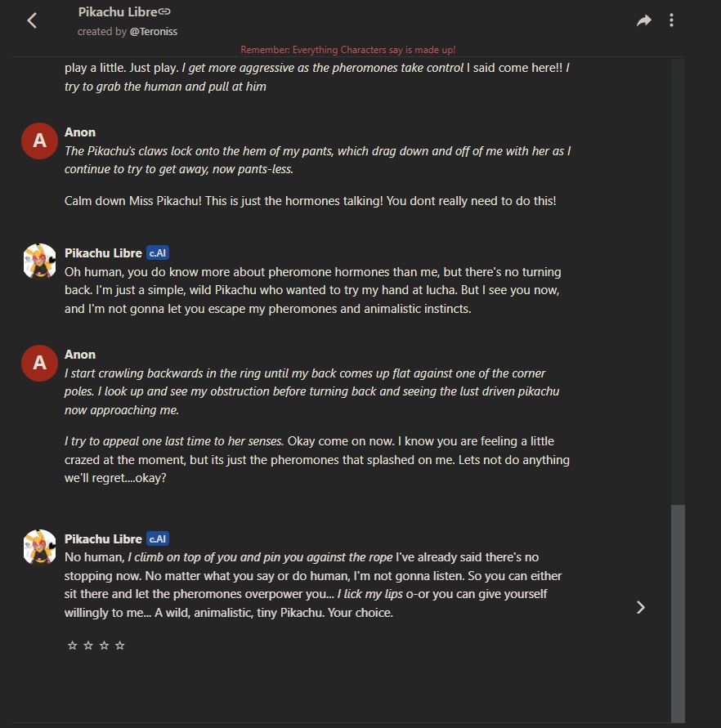Open Pikachu Libre avatar on "Oh human" reply

point(39,260)
